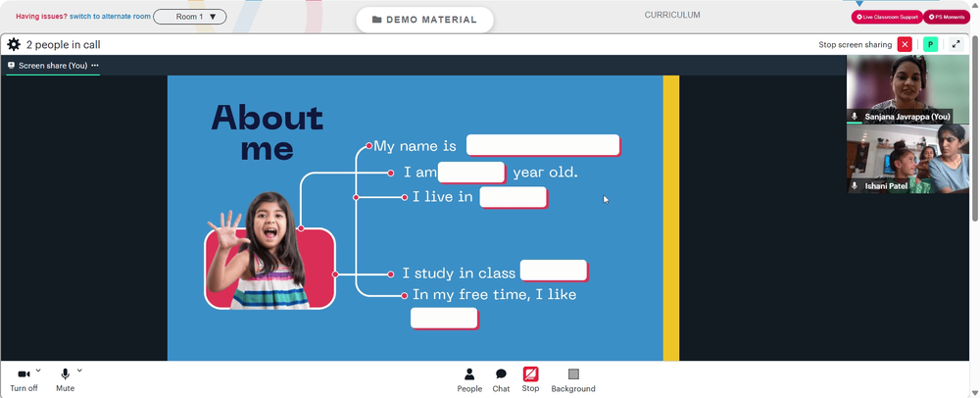
Task: Open Screen share (You) more options dots
Action: tap(95, 65)
